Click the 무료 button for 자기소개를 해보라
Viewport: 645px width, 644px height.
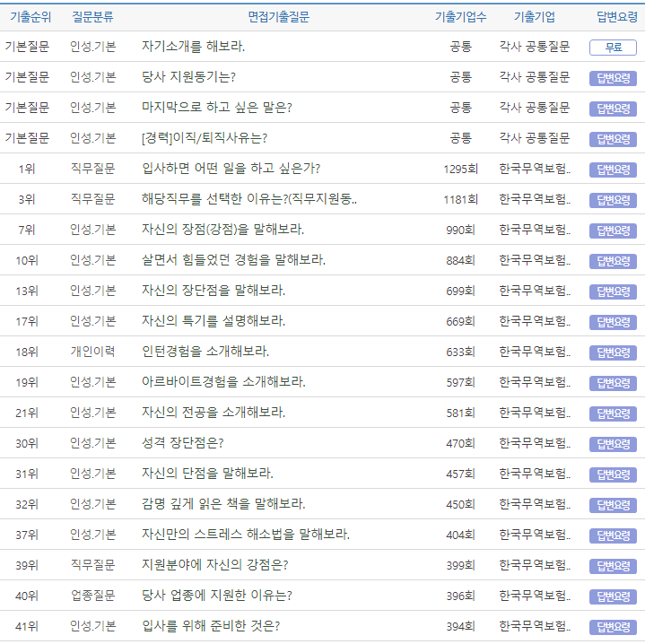[x=613, y=48]
